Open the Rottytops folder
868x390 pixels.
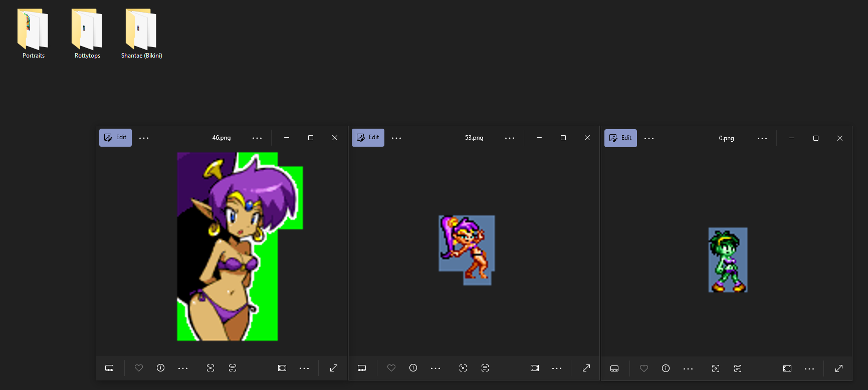87,34
